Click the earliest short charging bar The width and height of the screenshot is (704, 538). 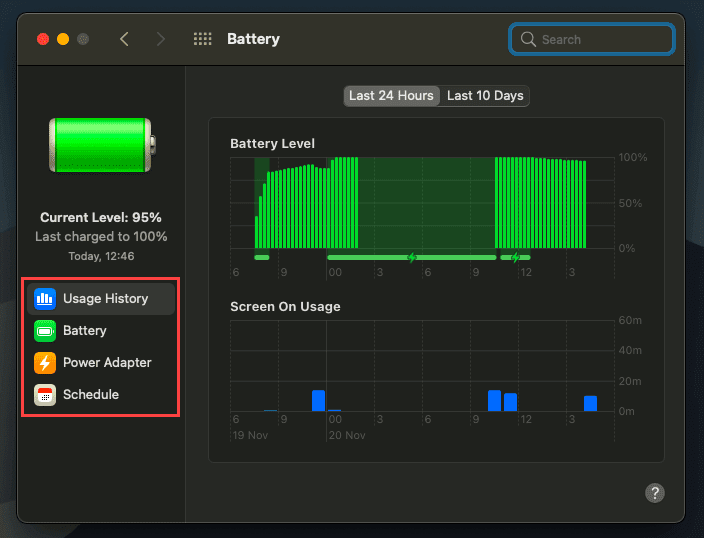tap(262, 257)
